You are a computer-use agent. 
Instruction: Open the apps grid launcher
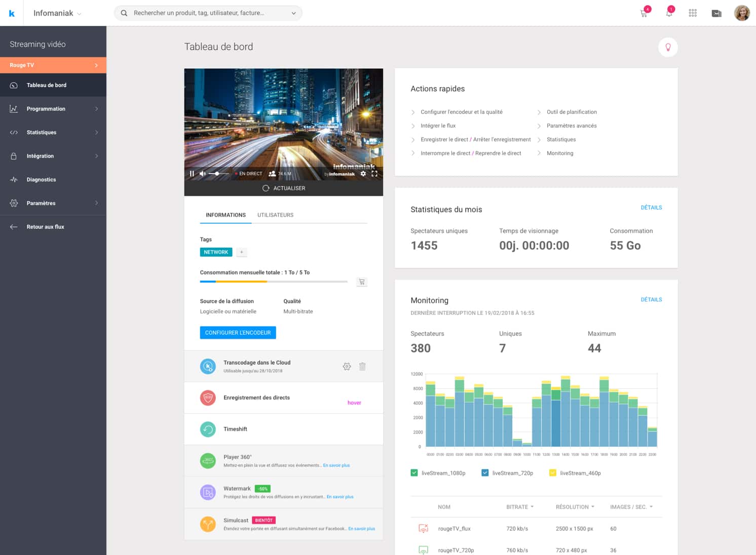(693, 13)
